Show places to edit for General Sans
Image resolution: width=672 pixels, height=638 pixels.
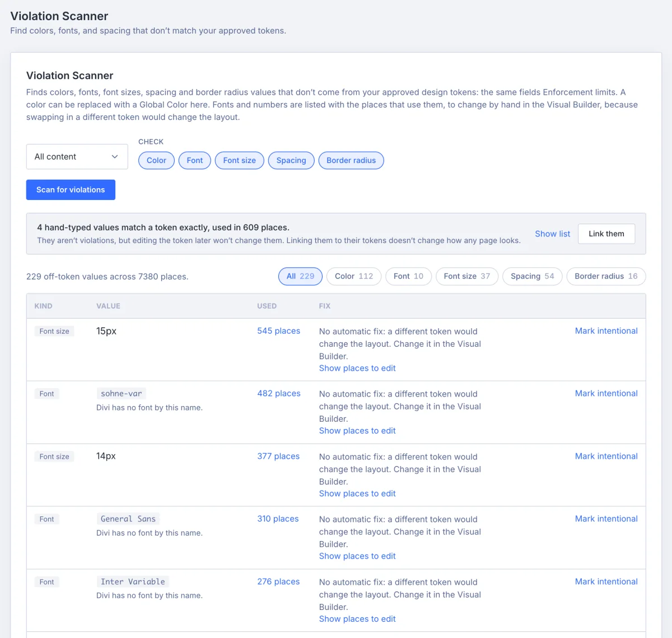[357, 556]
